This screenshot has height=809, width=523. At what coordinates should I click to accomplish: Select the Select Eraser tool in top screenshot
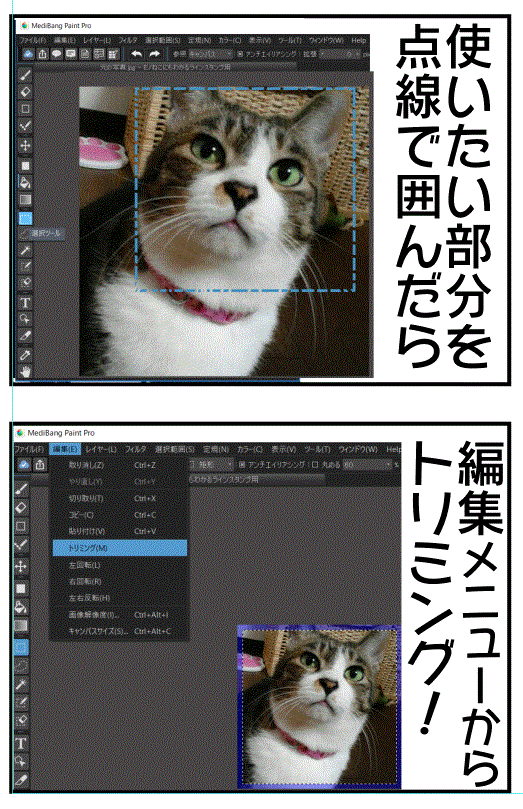coord(25,283)
